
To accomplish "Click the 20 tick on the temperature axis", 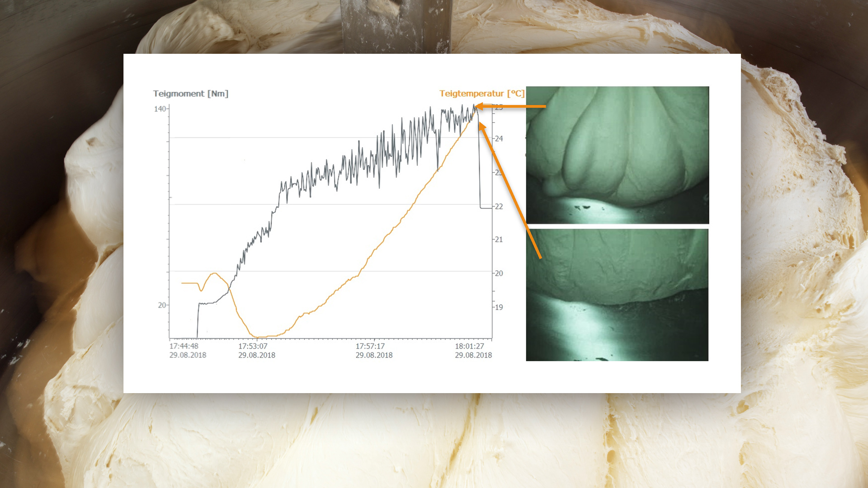I will (499, 273).
